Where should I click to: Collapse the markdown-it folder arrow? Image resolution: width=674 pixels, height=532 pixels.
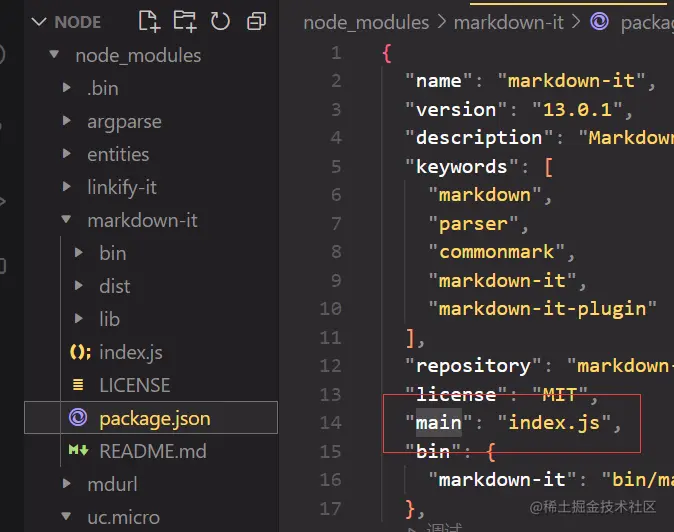tap(66, 219)
